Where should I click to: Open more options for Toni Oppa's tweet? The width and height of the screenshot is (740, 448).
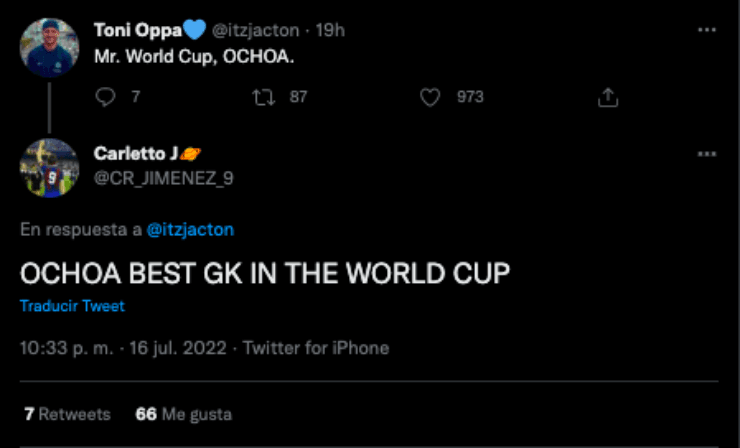point(707,30)
